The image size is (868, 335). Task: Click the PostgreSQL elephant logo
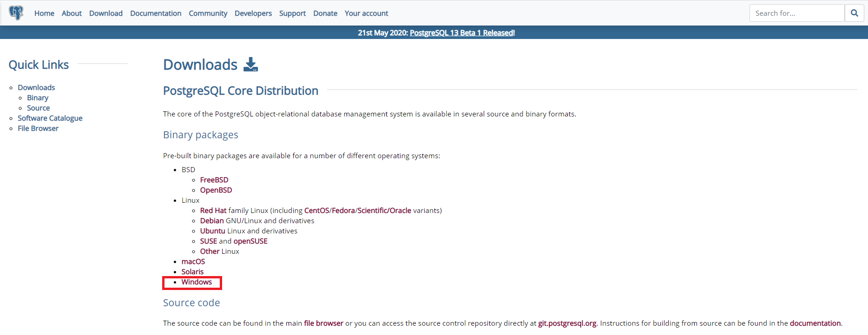coord(16,13)
